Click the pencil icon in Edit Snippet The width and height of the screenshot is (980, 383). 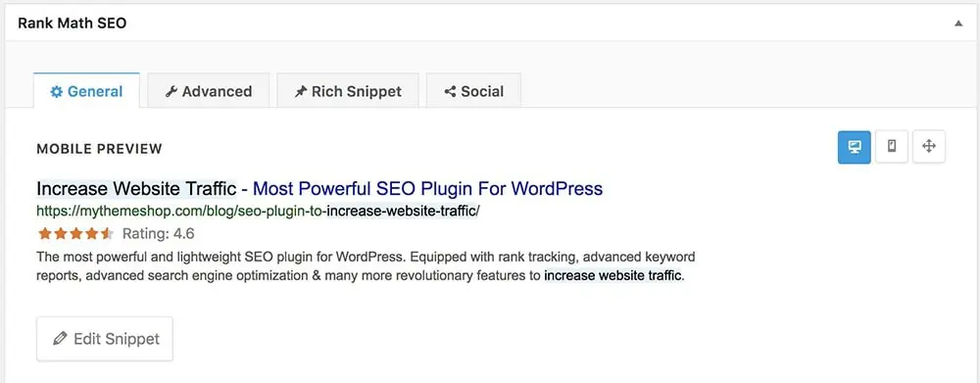point(60,339)
